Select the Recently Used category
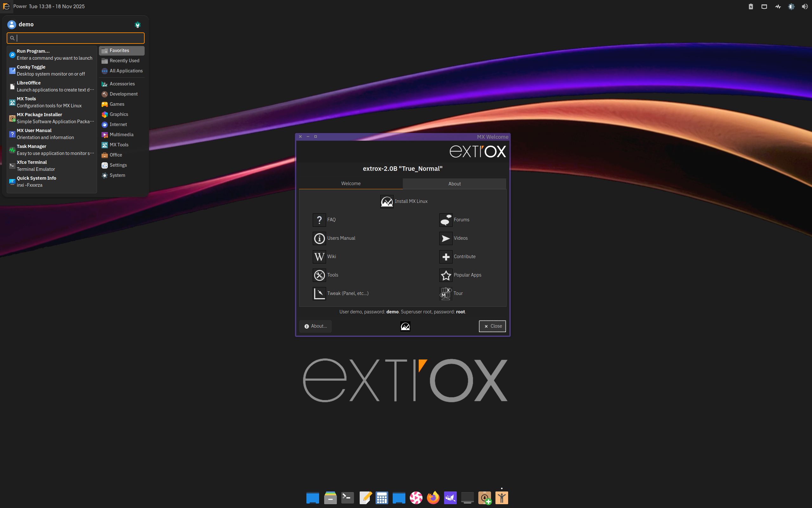Screen dimensions: 812x508 (121, 60)
